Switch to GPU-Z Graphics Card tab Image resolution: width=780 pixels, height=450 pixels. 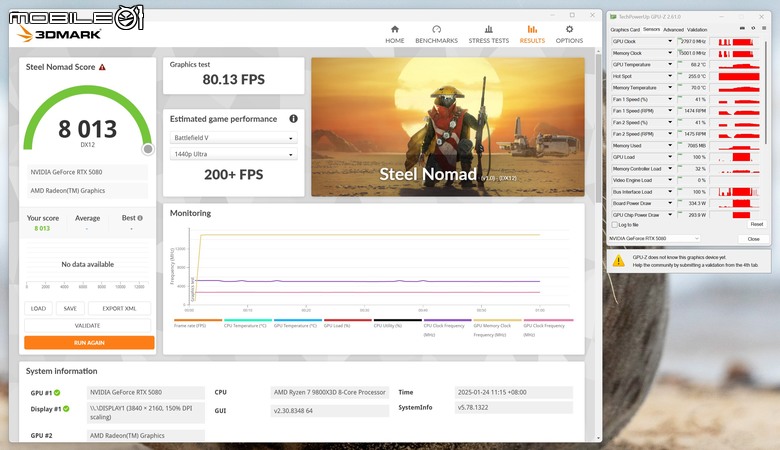coord(625,30)
